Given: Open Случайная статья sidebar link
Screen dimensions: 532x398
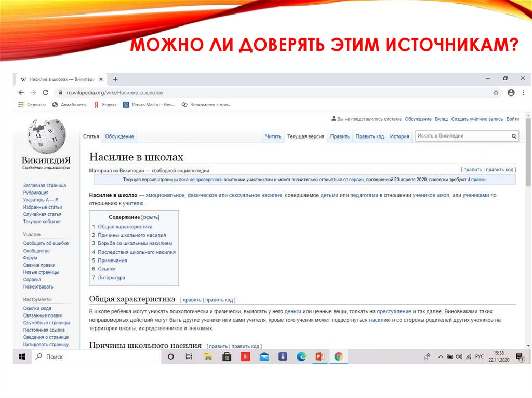Looking at the screenshot, I should tap(42, 214).
